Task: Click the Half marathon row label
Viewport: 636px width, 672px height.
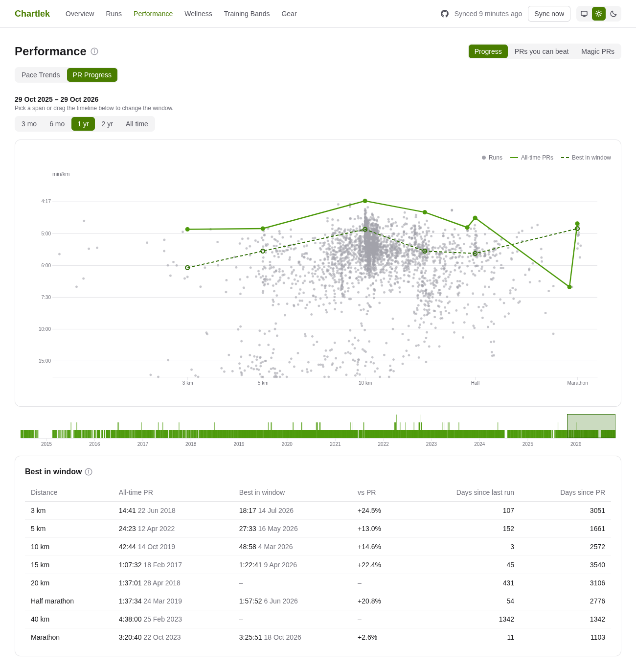Action: [x=52, y=601]
